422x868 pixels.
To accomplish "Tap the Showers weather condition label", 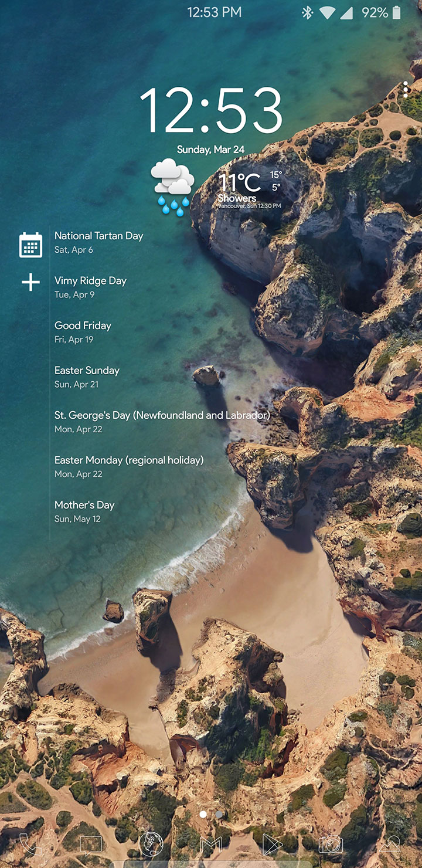I will coord(237,198).
